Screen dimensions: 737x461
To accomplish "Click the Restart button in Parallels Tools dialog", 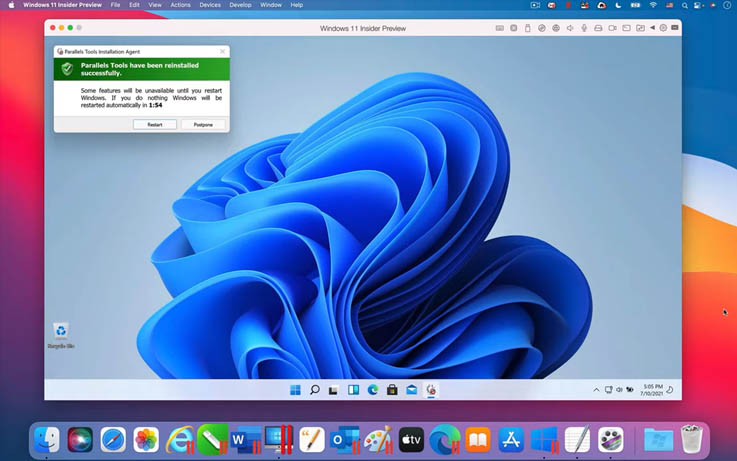I will point(155,125).
